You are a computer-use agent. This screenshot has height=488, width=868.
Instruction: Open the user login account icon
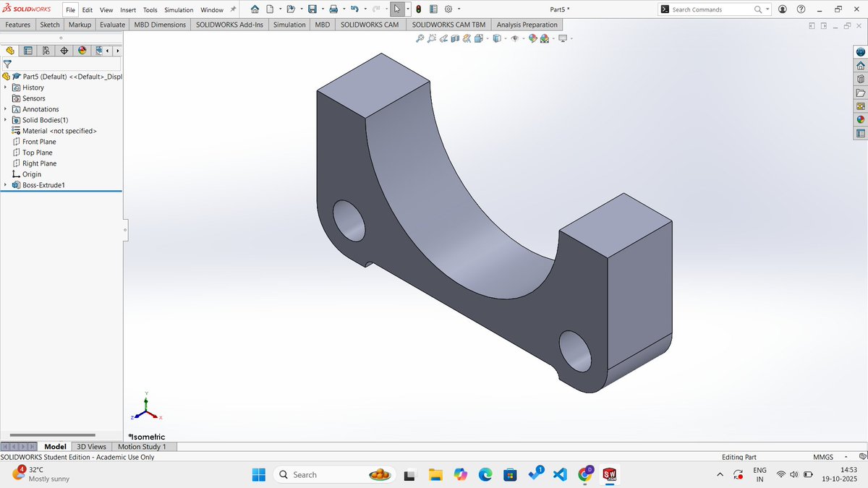tap(783, 9)
